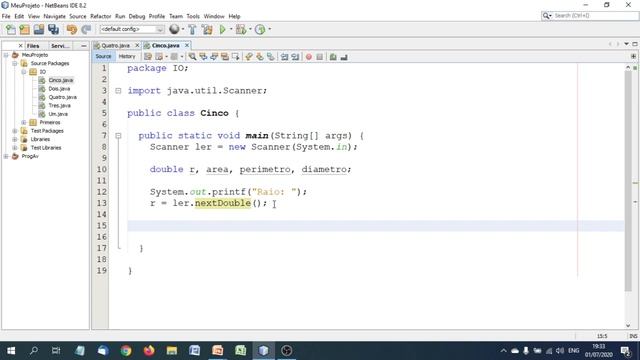The height and width of the screenshot is (360, 640).
Task: Close the Cinco.java tab
Action: [187, 45]
